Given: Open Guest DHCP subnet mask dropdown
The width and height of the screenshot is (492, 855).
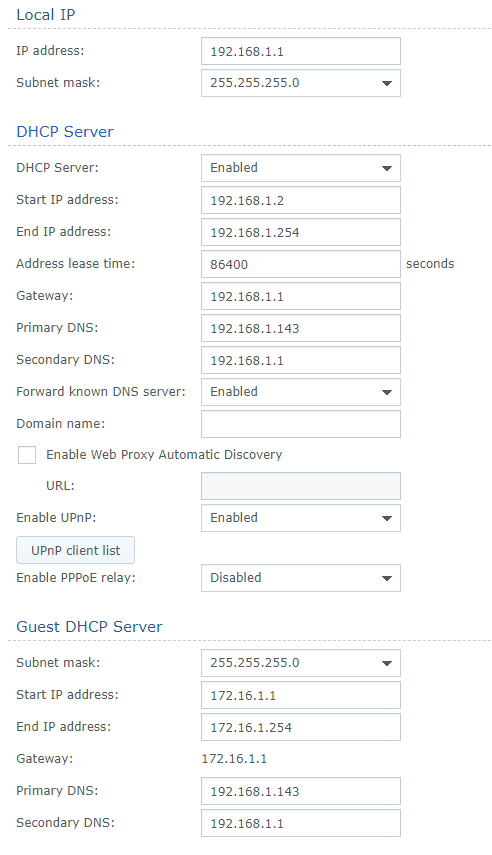Looking at the screenshot, I should [301, 663].
